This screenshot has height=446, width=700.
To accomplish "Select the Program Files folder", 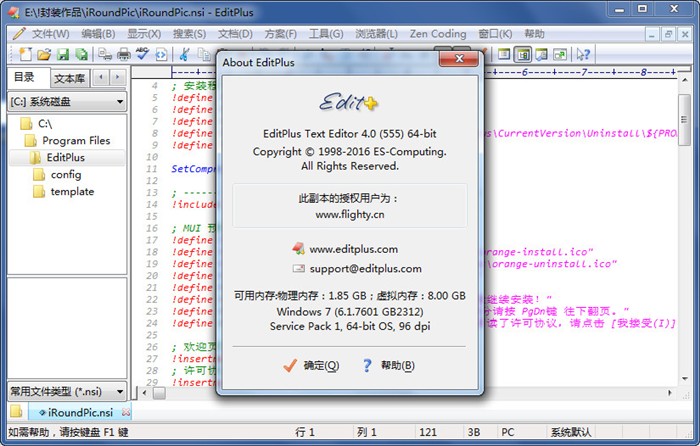I will [x=67, y=141].
